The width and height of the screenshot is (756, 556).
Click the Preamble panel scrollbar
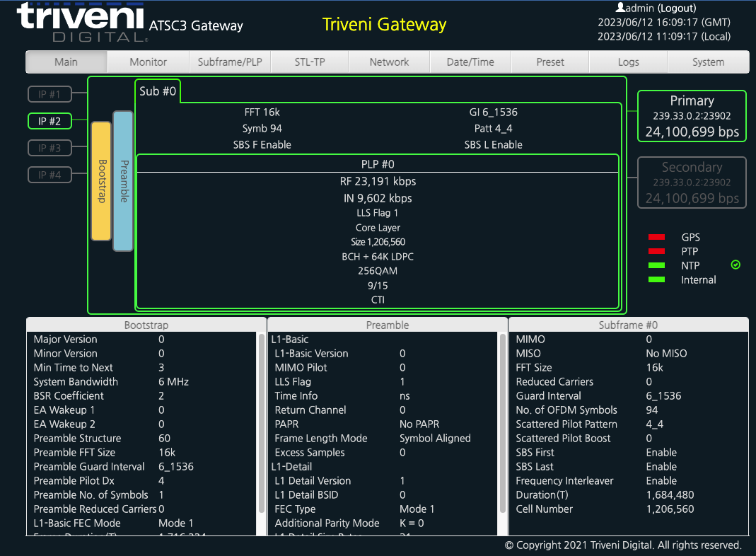click(503, 423)
